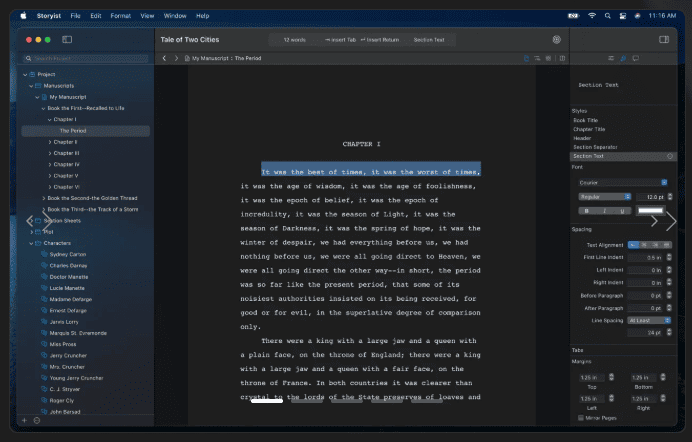Click the font size stepper
The image size is (692, 442).
click(x=670, y=197)
